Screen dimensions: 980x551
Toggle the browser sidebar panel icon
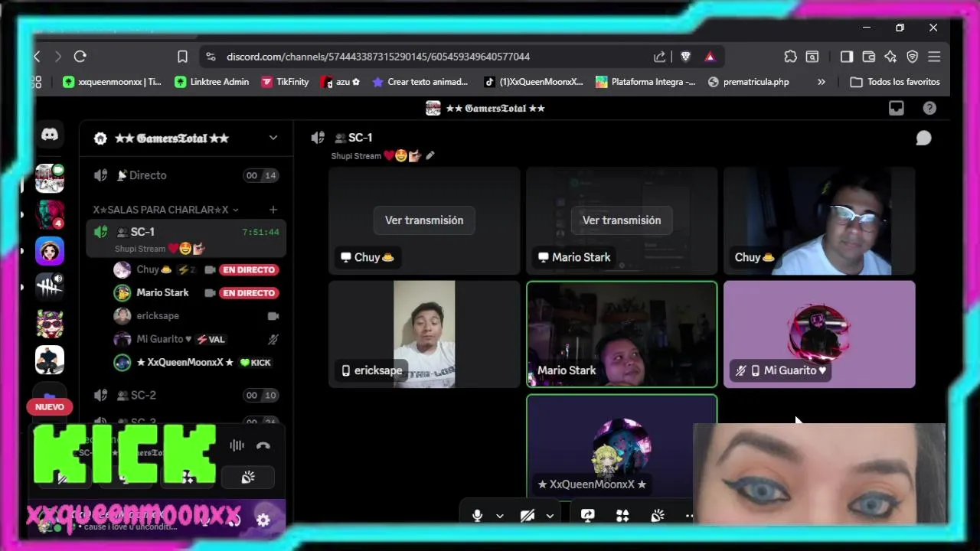[847, 57]
